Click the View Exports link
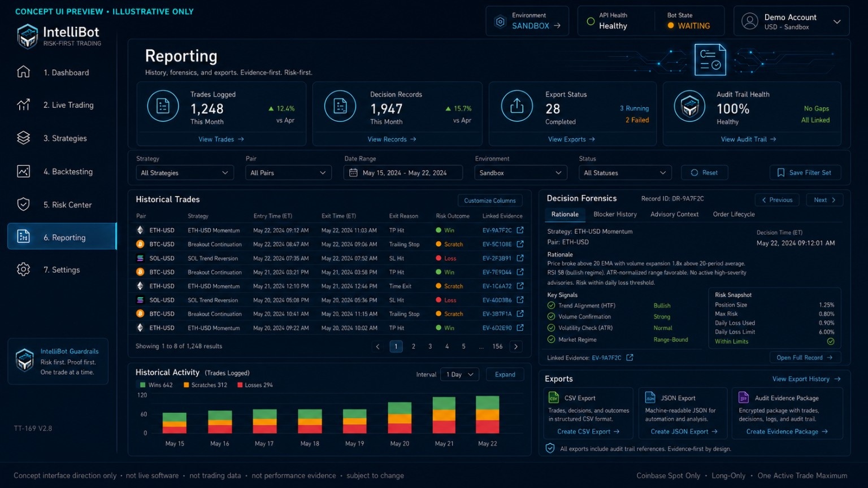The image size is (868, 488). [571, 139]
